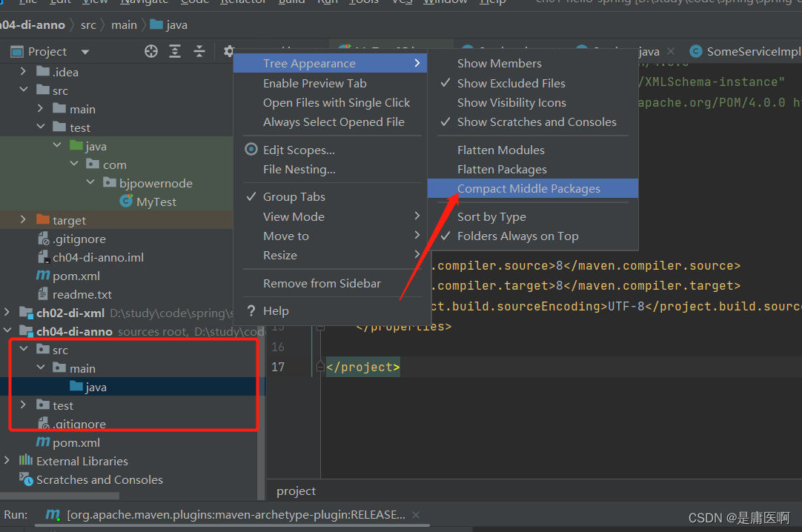Click the green java test folder icon
This screenshot has width=802, height=532.
tap(76, 146)
